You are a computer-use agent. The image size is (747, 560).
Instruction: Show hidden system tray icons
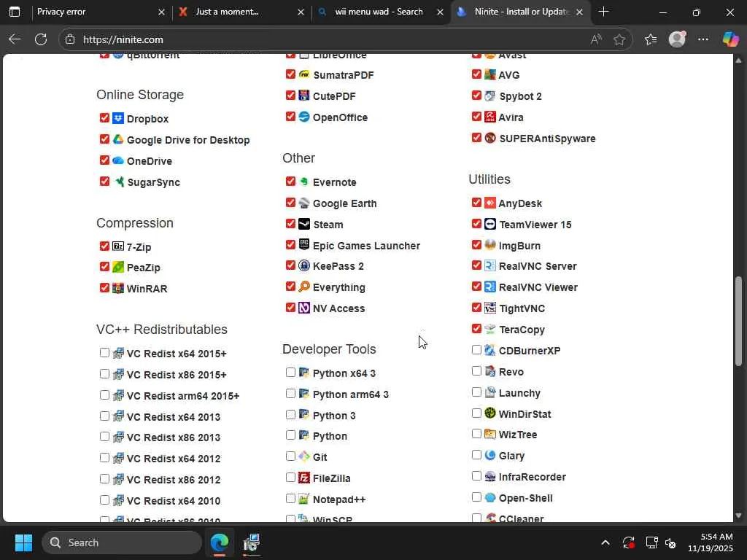pos(605,542)
